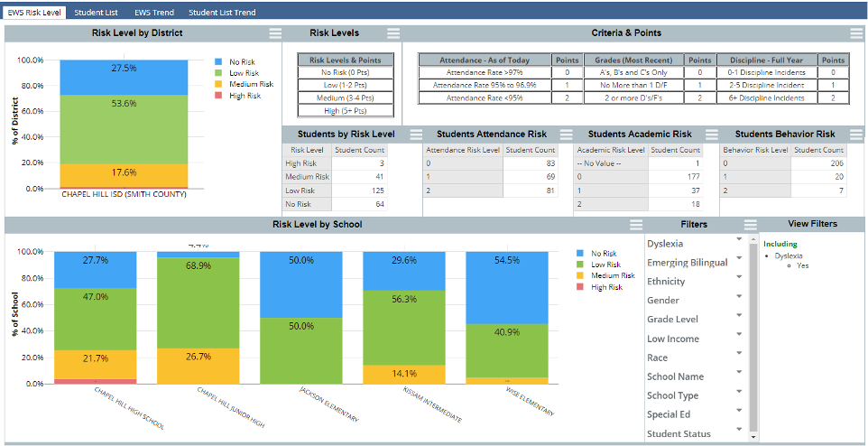Screen dimensions: 868x446
Task: Open the EWS Trend tab
Action: 154,13
